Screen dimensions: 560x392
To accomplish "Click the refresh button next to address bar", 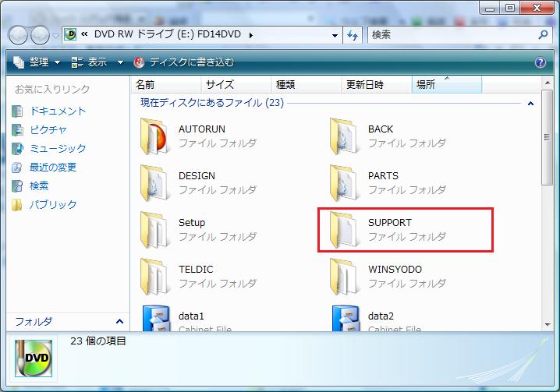I will 352,35.
